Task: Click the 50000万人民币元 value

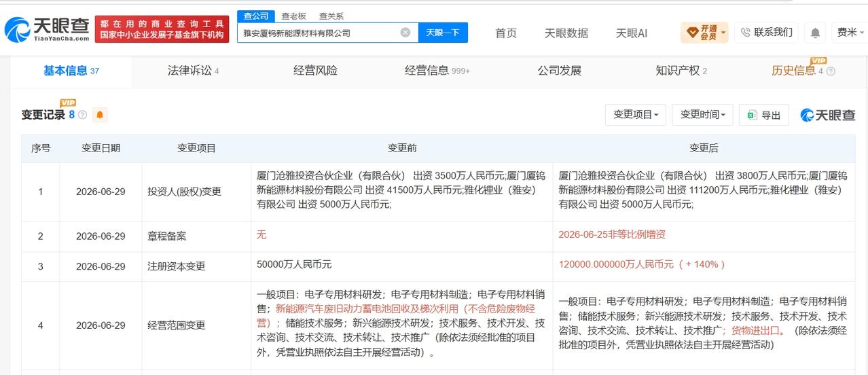Action: pos(294,264)
